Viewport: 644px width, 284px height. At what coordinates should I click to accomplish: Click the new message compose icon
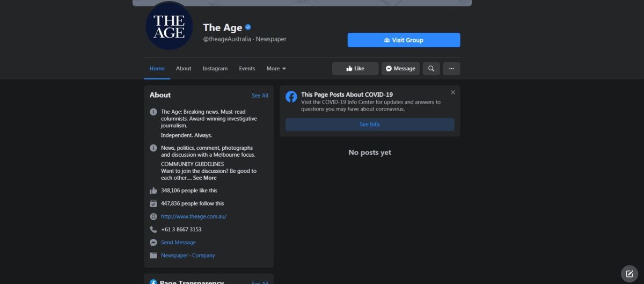tap(630, 273)
